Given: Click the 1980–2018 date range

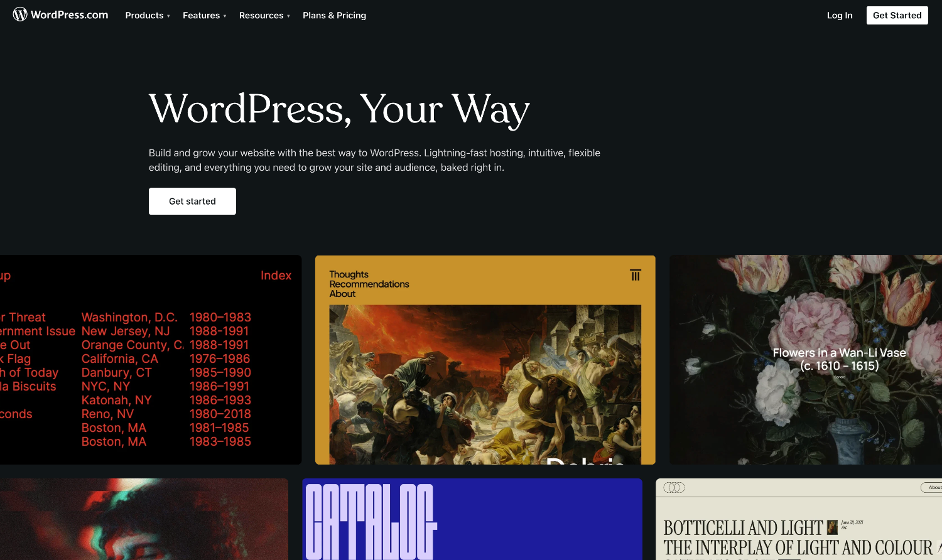Looking at the screenshot, I should point(220,414).
